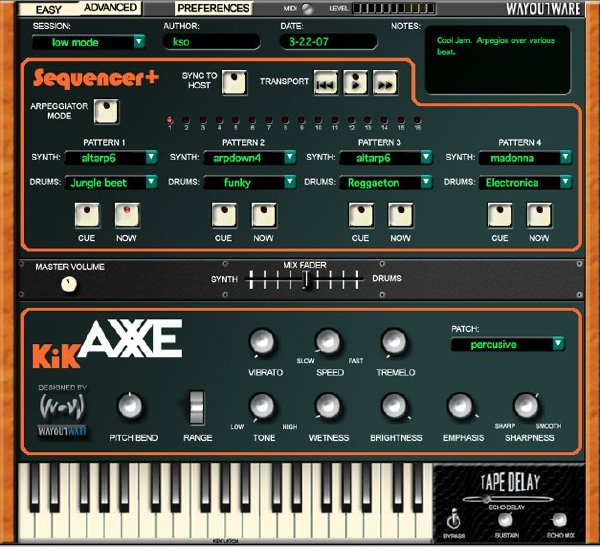Open the Session dropdown showing low mode
The image size is (600, 547).
pyautogui.click(x=89, y=42)
